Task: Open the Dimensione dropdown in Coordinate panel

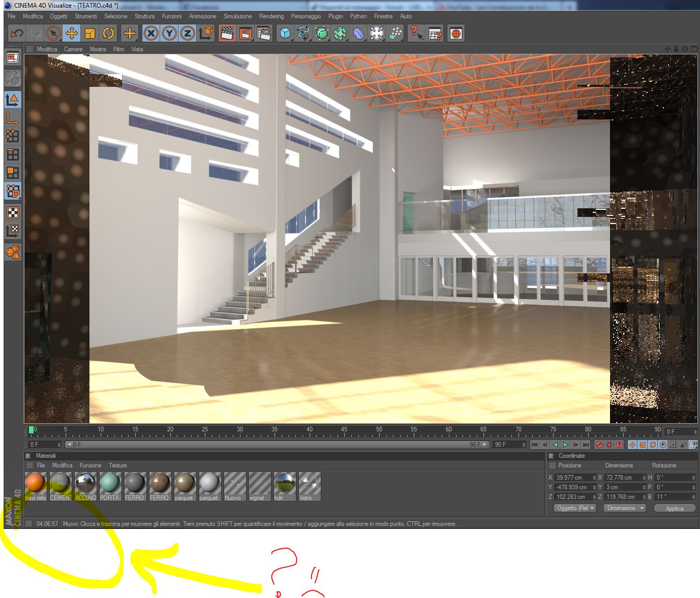Action: [624, 508]
